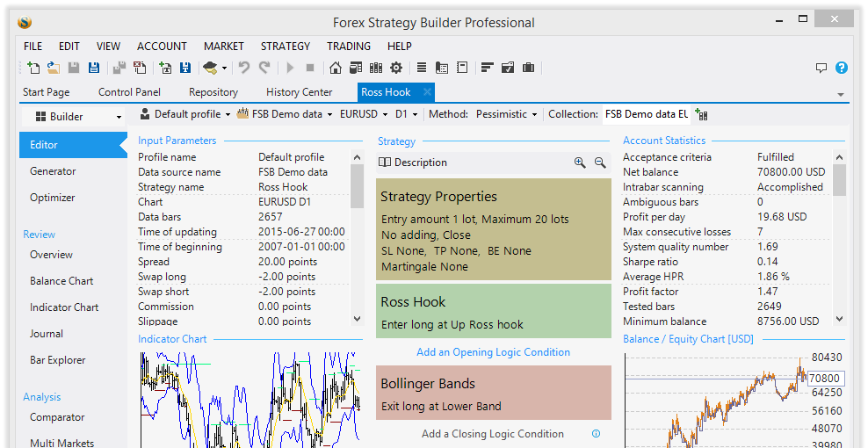Click the folder with checkmark icon
The image size is (868, 448).
pyautogui.click(x=508, y=68)
